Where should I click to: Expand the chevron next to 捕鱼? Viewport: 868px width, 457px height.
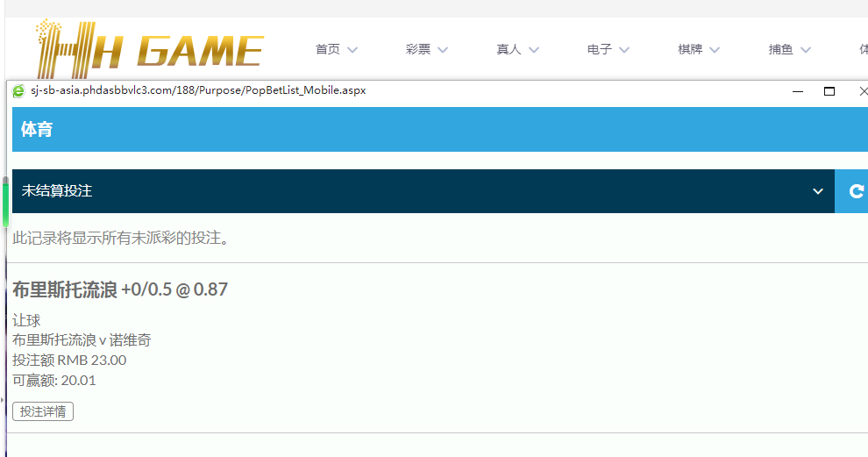pyautogui.click(x=805, y=50)
